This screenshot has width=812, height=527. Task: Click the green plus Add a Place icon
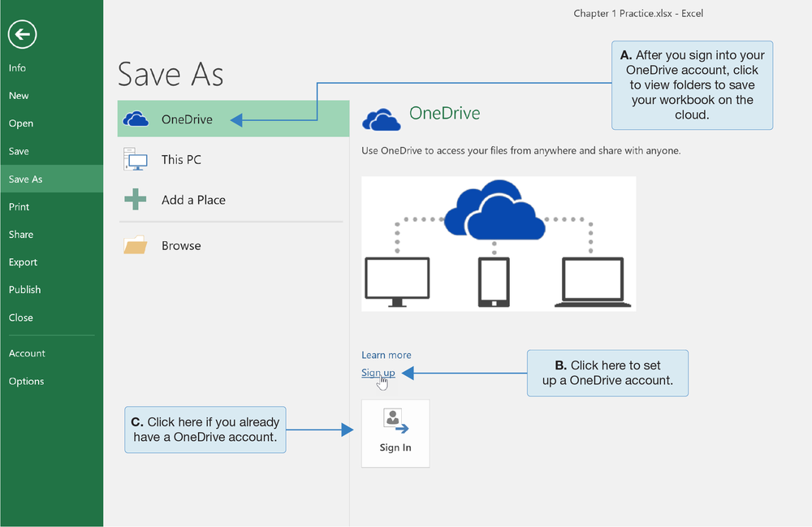pyautogui.click(x=136, y=200)
